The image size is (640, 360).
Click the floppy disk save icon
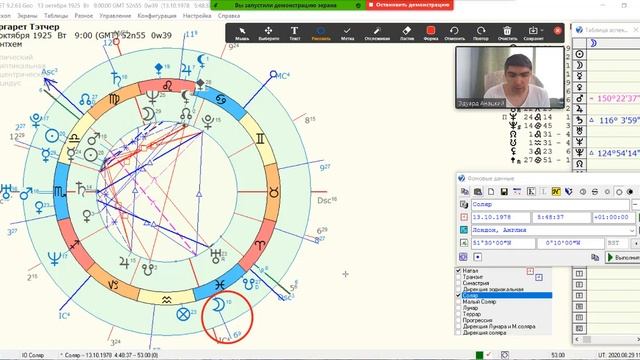point(504,191)
